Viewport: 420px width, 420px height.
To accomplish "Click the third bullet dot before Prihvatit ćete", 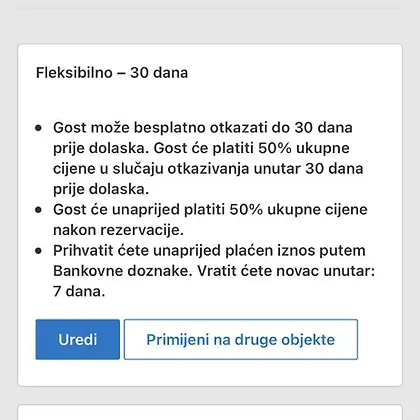I will (39, 251).
